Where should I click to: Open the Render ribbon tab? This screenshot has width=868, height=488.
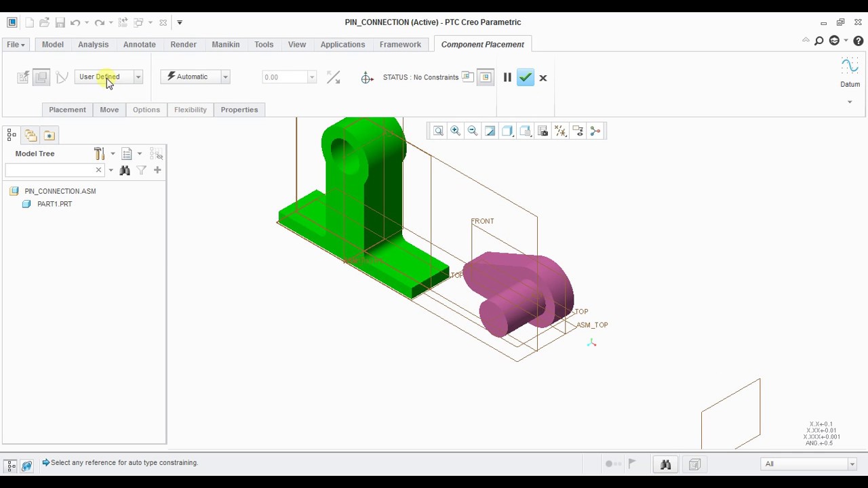[x=183, y=44]
